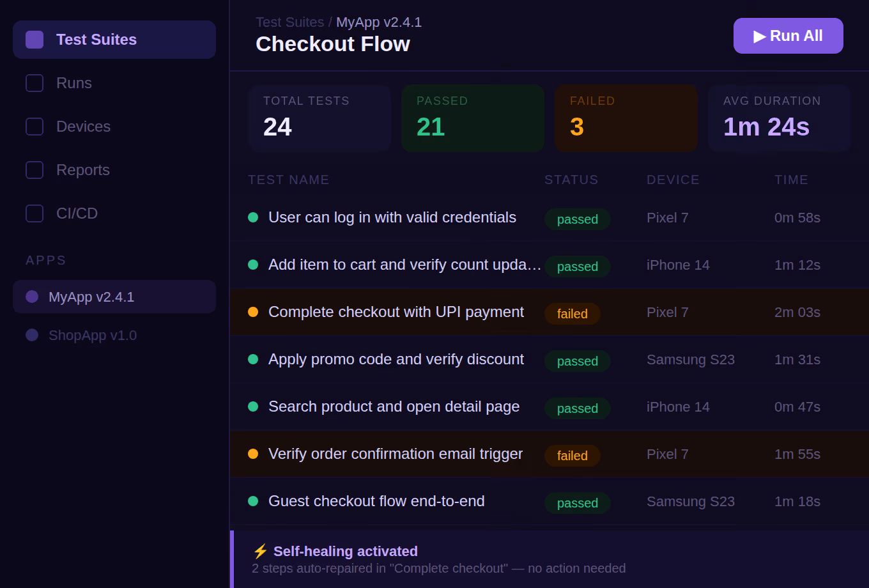The height and width of the screenshot is (588, 869).
Task: Click passed badge of login test
Action: [578, 219]
